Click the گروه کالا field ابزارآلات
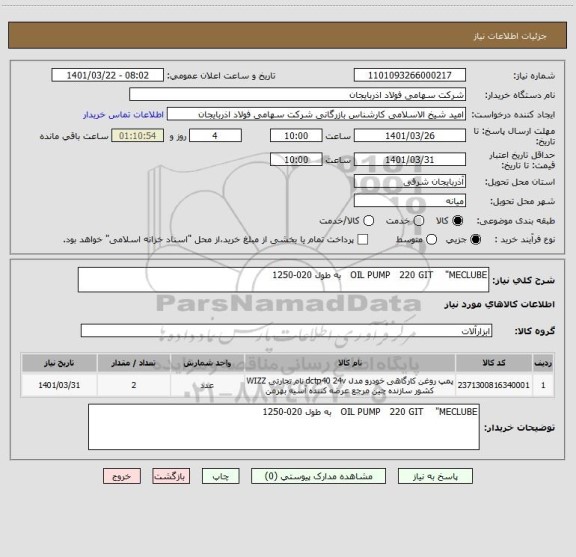576x557 pixels. click(286, 331)
